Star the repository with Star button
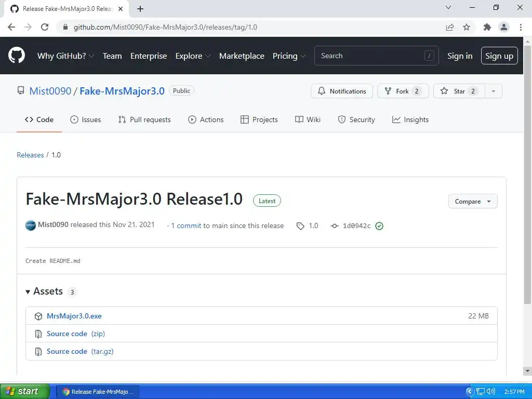532x399 pixels. pos(459,91)
